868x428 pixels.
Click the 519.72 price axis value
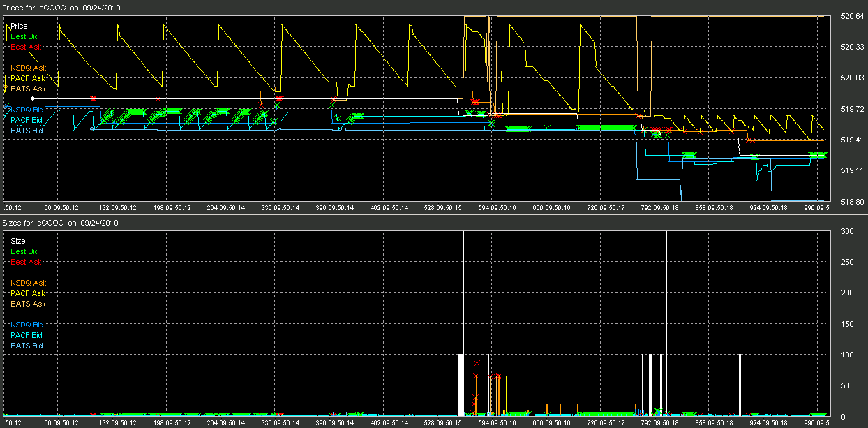[x=853, y=110]
